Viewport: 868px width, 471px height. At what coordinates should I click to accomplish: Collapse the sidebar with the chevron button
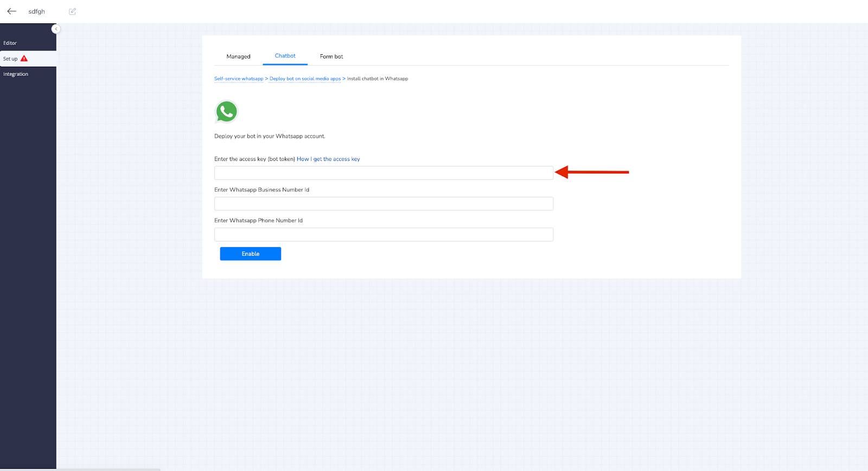56,29
